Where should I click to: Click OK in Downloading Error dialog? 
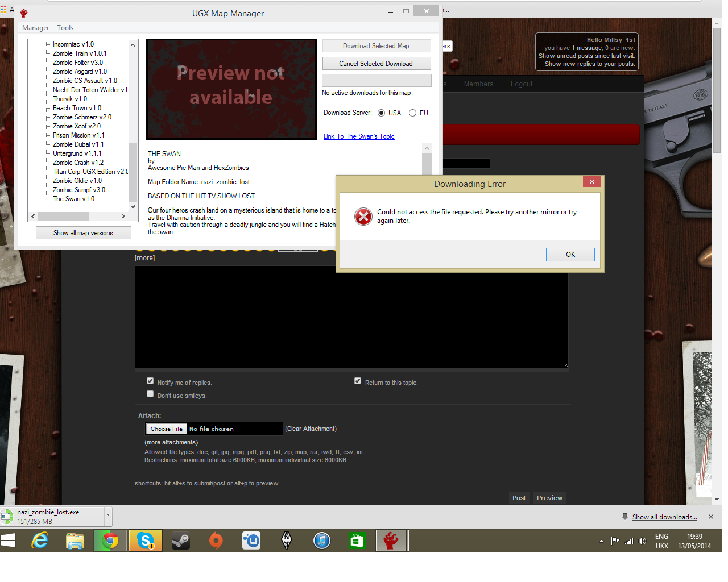click(570, 255)
